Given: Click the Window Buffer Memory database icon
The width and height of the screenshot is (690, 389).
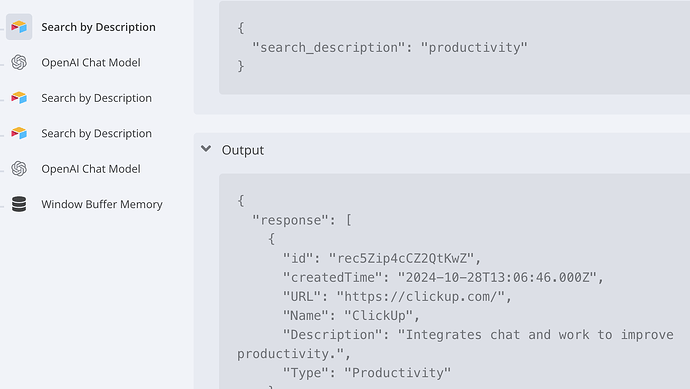Looking at the screenshot, I should click(19, 204).
